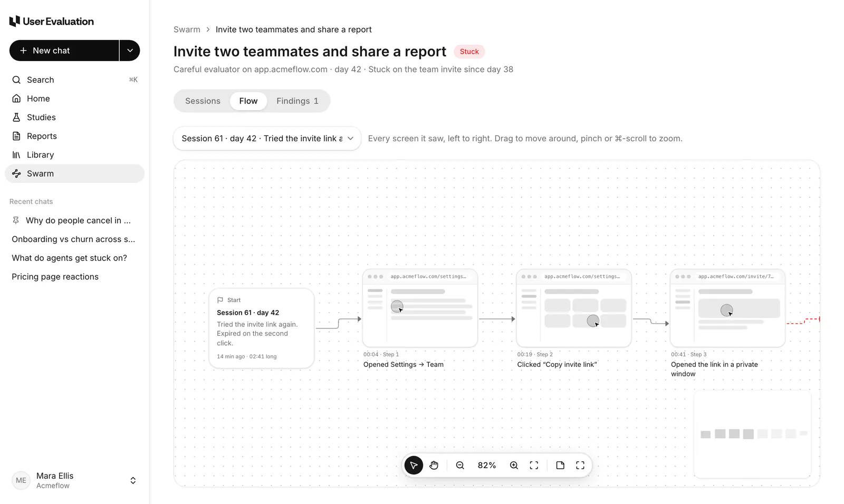Go to Home in sidebar
The width and height of the screenshot is (844, 504).
[74, 99]
